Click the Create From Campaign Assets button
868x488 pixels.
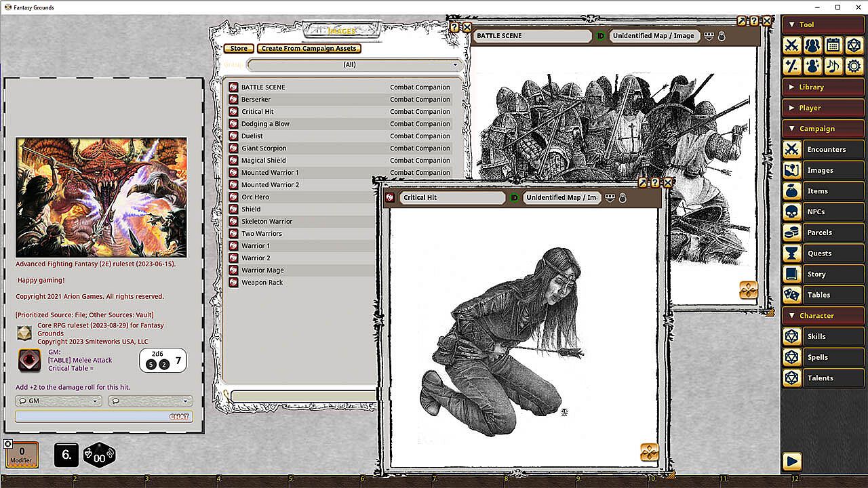(x=309, y=49)
